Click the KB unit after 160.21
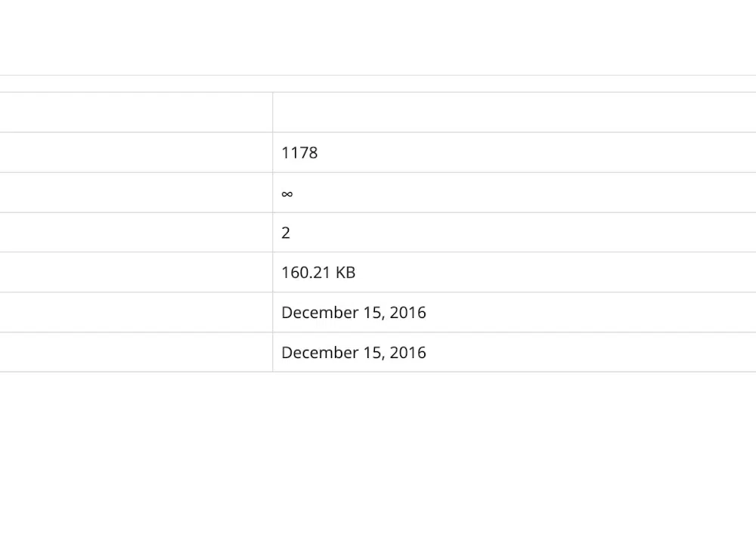756x550 pixels. tap(345, 273)
